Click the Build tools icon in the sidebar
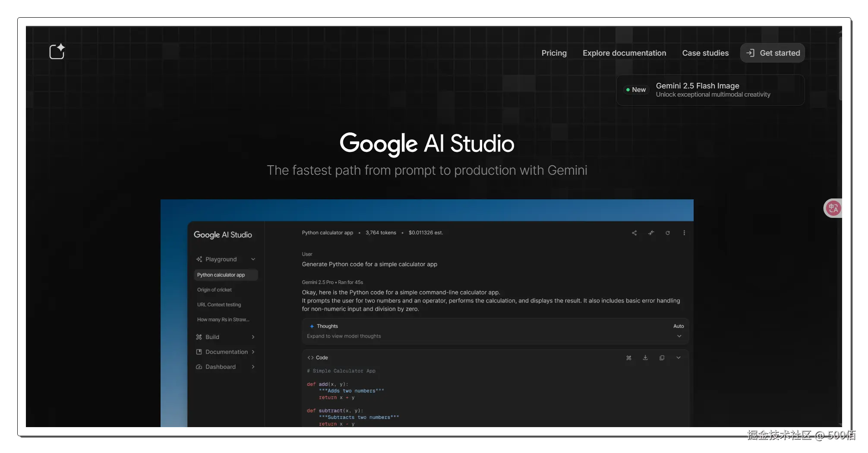Screen dimensions: 868x453 199,337
